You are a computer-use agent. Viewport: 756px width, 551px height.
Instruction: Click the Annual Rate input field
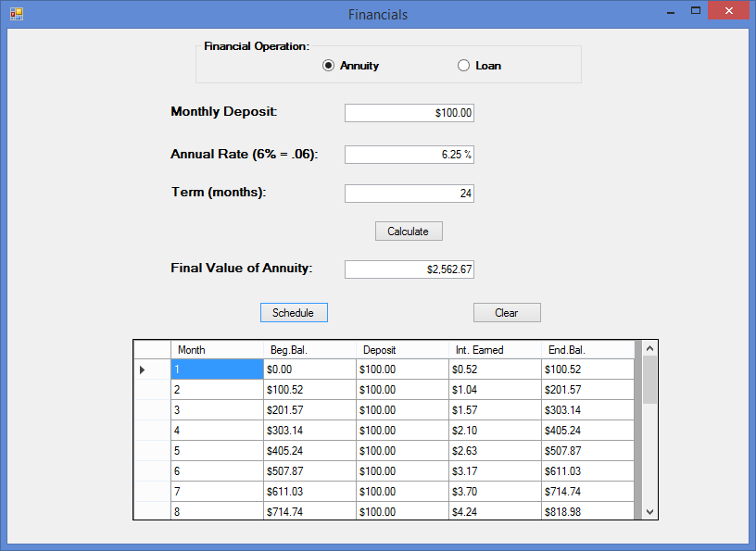pyautogui.click(x=409, y=154)
